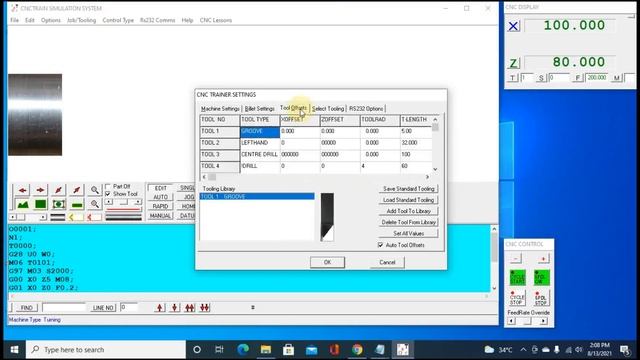640x360 pixels.
Task: Click Load Standard Tooling button
Action: pos(408,200)
